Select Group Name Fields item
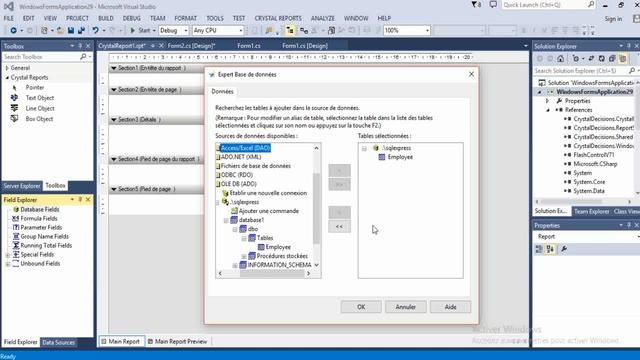The image size is (640, 360). pos(44,236)
